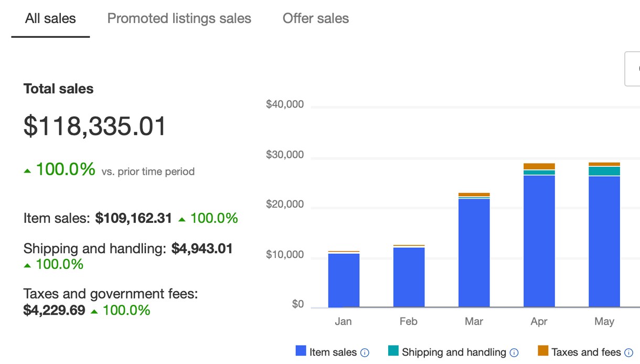Image resolution: width=640 pixels, height=364 pixels.
Task: Open the All sales tab
Action: point(50,19)
